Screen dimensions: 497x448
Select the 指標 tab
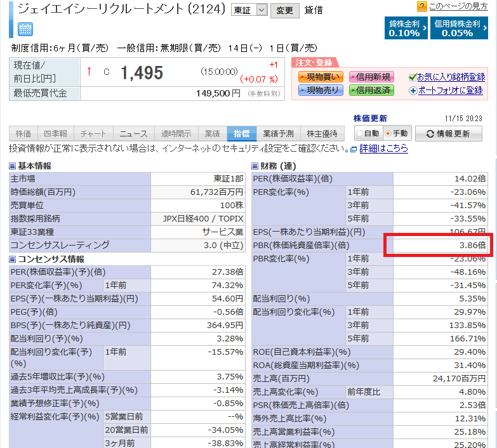[x=242, y=134]
